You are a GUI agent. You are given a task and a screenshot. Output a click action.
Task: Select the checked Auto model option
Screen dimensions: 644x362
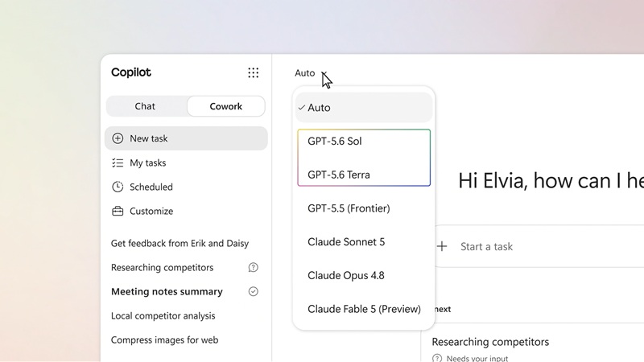click(x=364, y=108)
